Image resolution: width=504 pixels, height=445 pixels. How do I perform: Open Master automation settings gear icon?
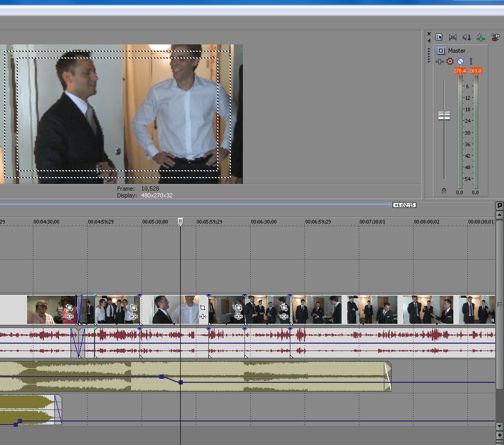pos(450,62)
